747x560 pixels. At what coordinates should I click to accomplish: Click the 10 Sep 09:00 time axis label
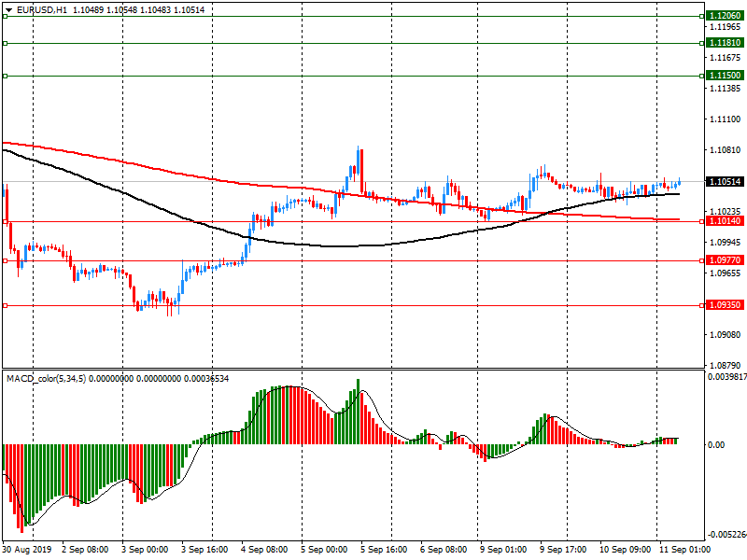click(x=625, y=550)
